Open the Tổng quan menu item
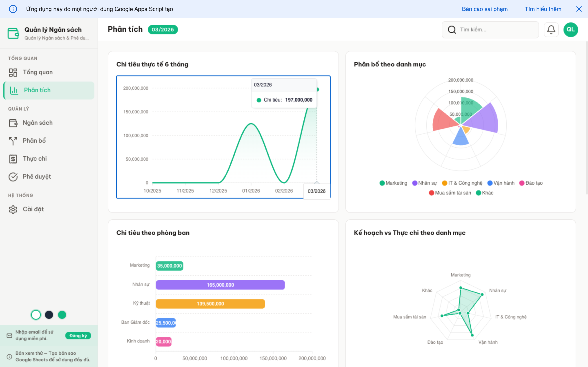The height and width of the screenshot is (367, 588). [x=38, y=72]
